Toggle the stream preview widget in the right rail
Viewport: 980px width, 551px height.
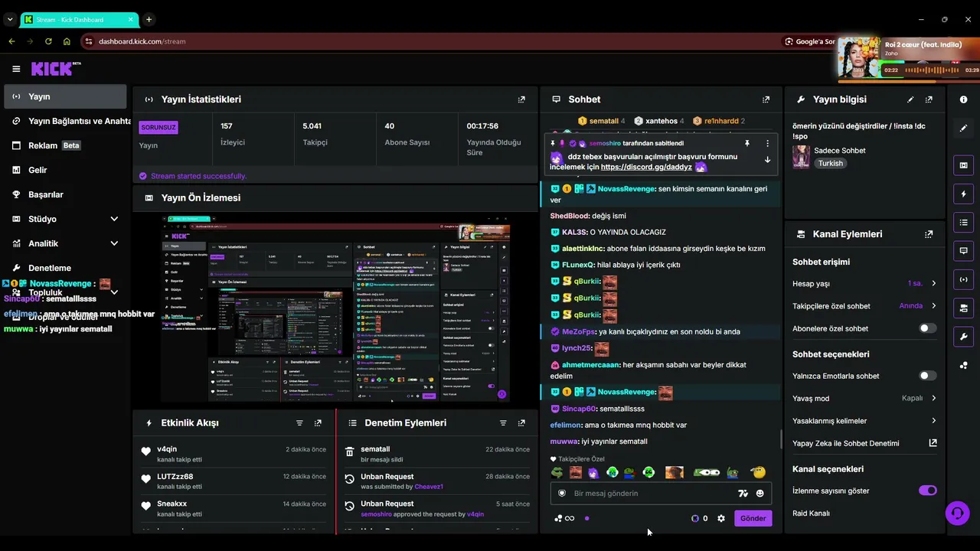[963, 165]
